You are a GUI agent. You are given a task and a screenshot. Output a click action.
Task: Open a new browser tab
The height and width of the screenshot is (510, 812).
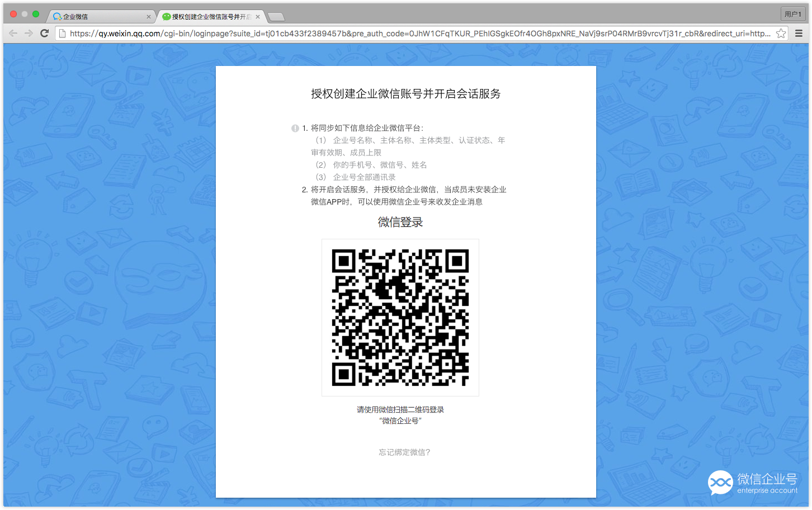pyautogui.click(x=276, y=17)
